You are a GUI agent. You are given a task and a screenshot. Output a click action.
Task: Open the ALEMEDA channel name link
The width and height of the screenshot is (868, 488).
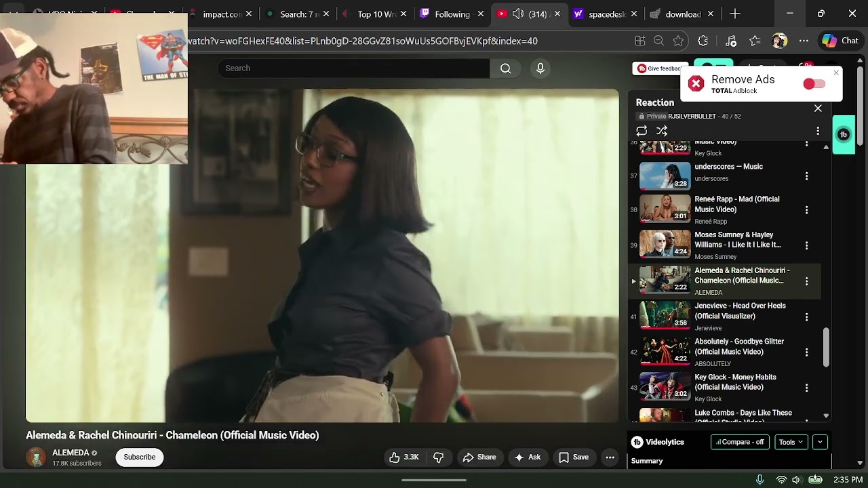point(71,453)
